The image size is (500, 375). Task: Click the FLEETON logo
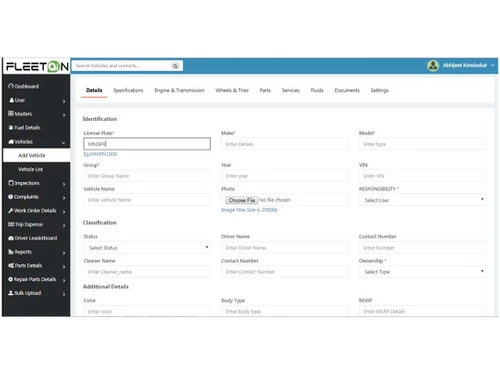(37, 66)
